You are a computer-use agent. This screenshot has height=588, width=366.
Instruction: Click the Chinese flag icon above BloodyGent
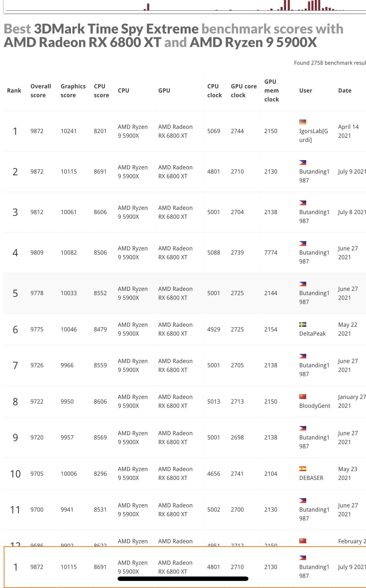pyautogui.click(x=303, y=397)
